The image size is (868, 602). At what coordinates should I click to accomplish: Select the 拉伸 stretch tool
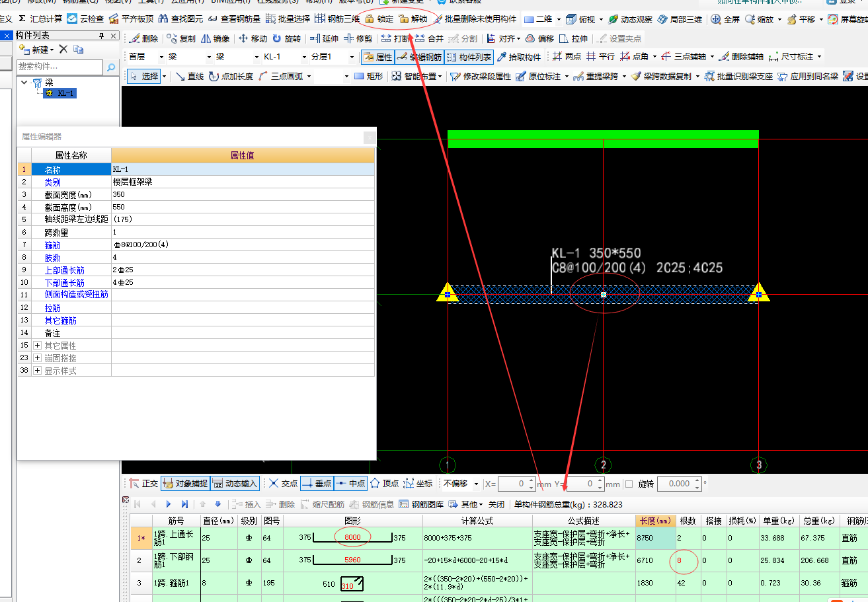(573, 39)
